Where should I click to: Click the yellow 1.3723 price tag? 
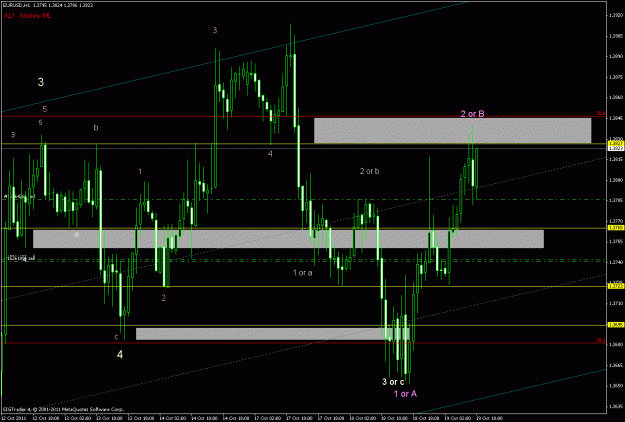616,286
